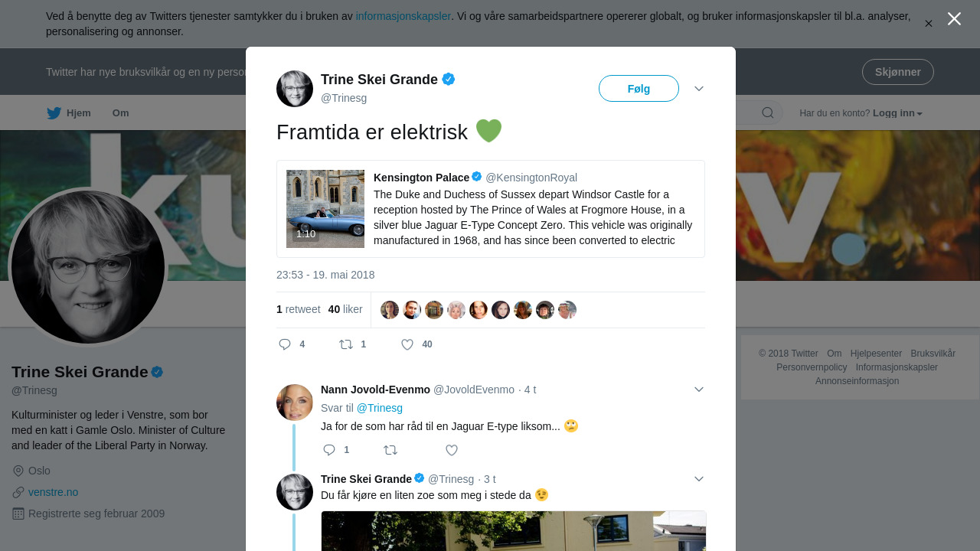The image size is (980, 551).
Task: View the 40 liker list
Action: pos(345,309)
